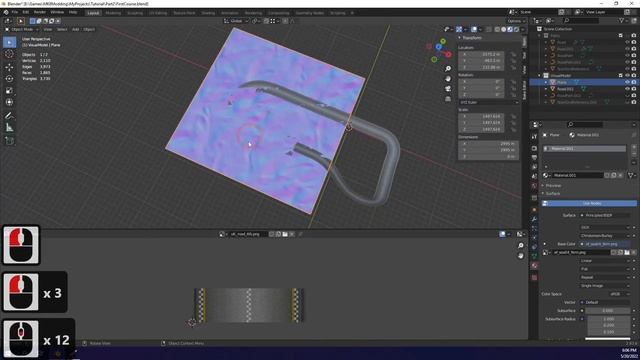Viewport: 640px width, 360px height.
Task: Open the viewport Add menu
Action: (x=76, y=29)
